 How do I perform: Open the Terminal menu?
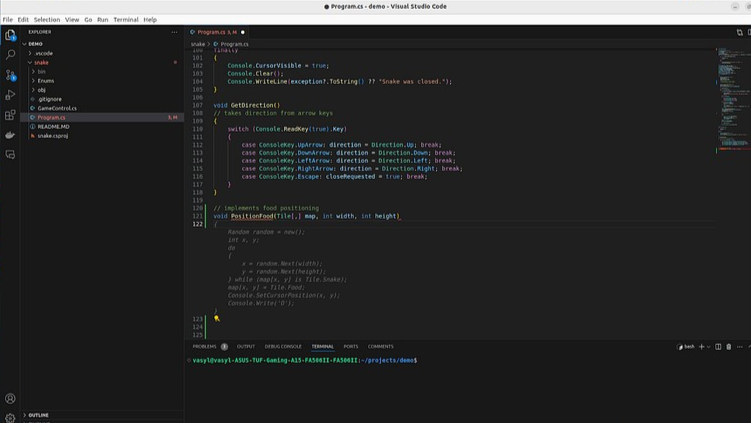tap(126, 19)
